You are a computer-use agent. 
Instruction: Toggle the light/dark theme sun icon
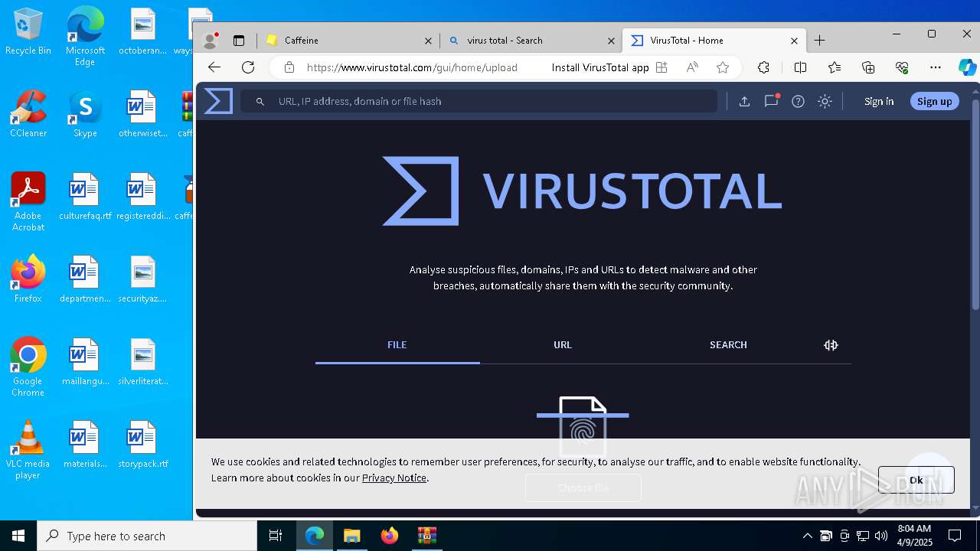825,101
